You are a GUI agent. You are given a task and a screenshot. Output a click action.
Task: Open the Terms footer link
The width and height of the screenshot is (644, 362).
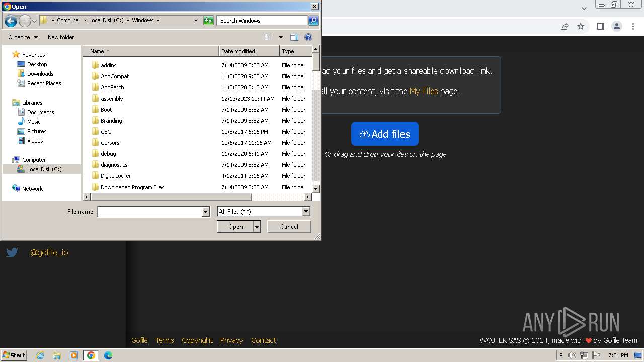pos(165,340)
